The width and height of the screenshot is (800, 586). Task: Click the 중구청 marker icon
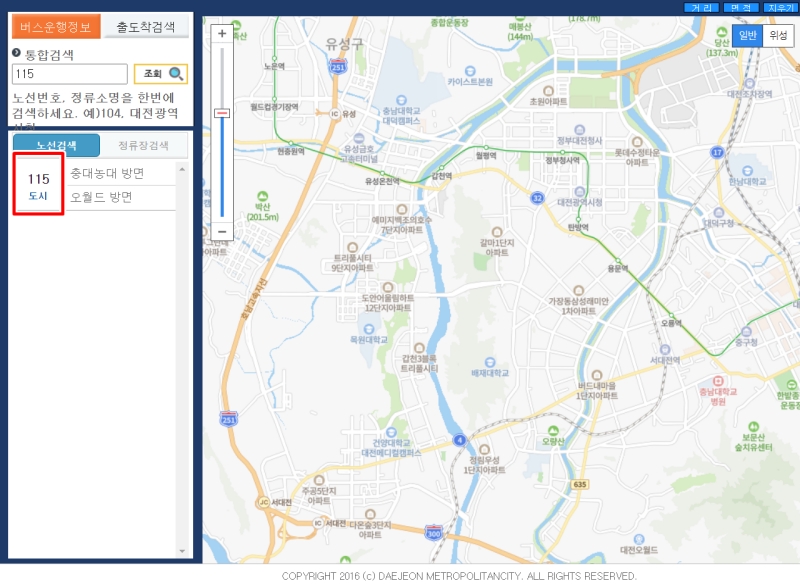tap(746, 332)
